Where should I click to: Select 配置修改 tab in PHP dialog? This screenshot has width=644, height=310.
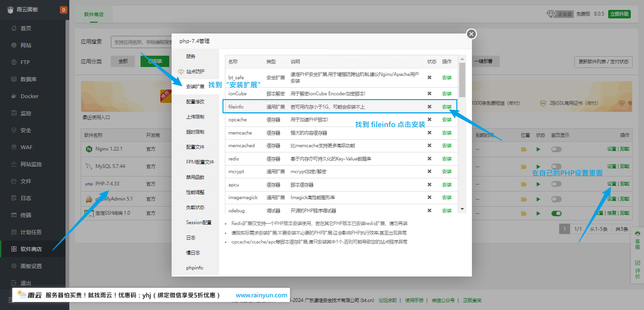[x=196, y=102]
